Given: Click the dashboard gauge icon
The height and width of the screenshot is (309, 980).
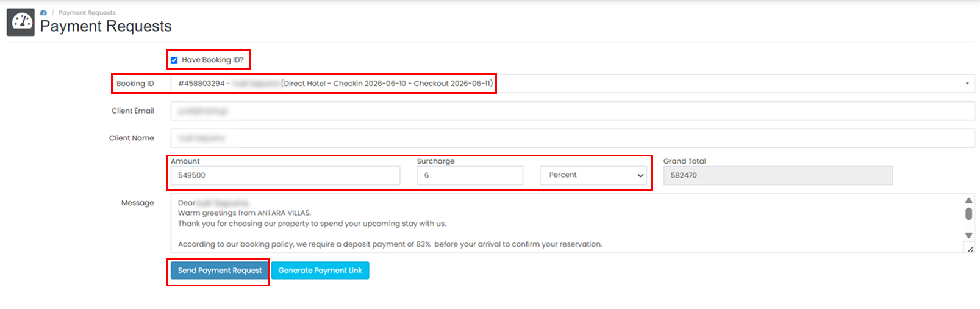Looking at the screenshot, I should click(x=21, y=22).
